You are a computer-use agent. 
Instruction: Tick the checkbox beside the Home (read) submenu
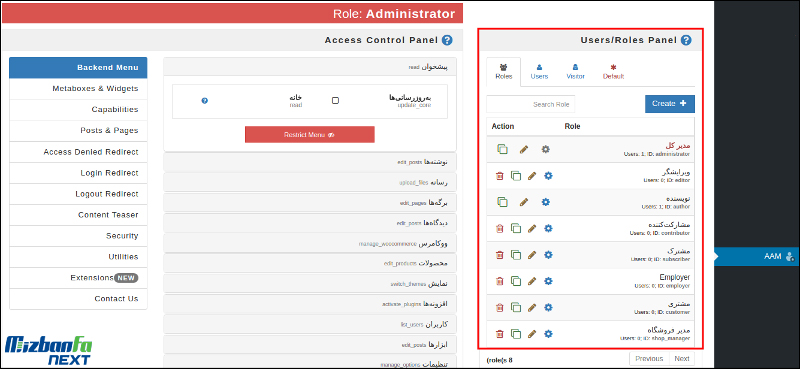tap(335, 101)
